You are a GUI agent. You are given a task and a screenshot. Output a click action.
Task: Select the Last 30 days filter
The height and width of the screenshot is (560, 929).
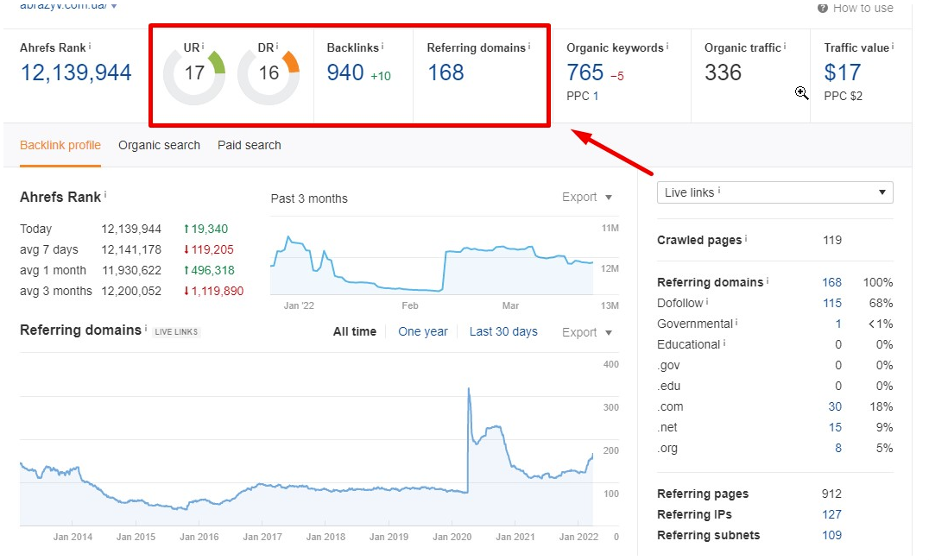click(x=503, y=331)
